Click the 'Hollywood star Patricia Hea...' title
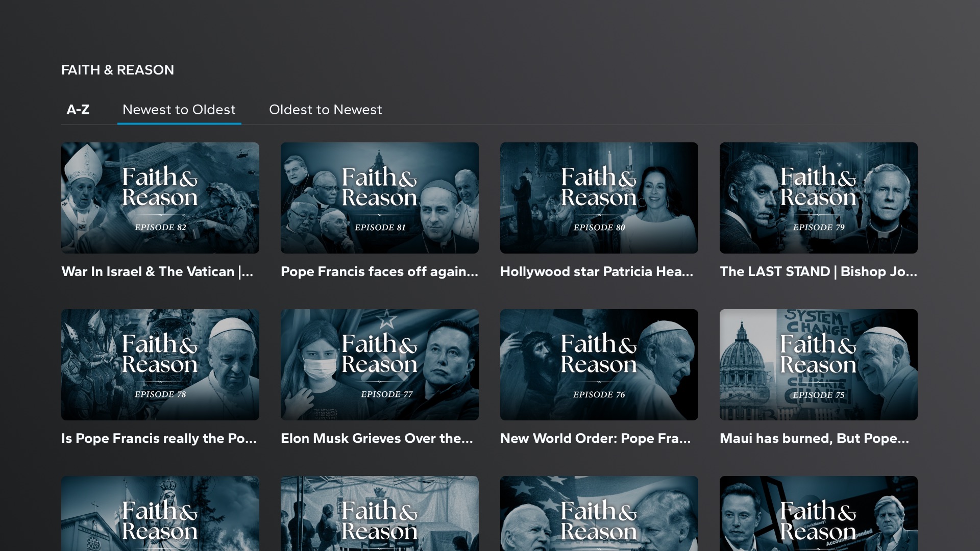The height and width of the screenshot is (551, 980). pos(597,272)
